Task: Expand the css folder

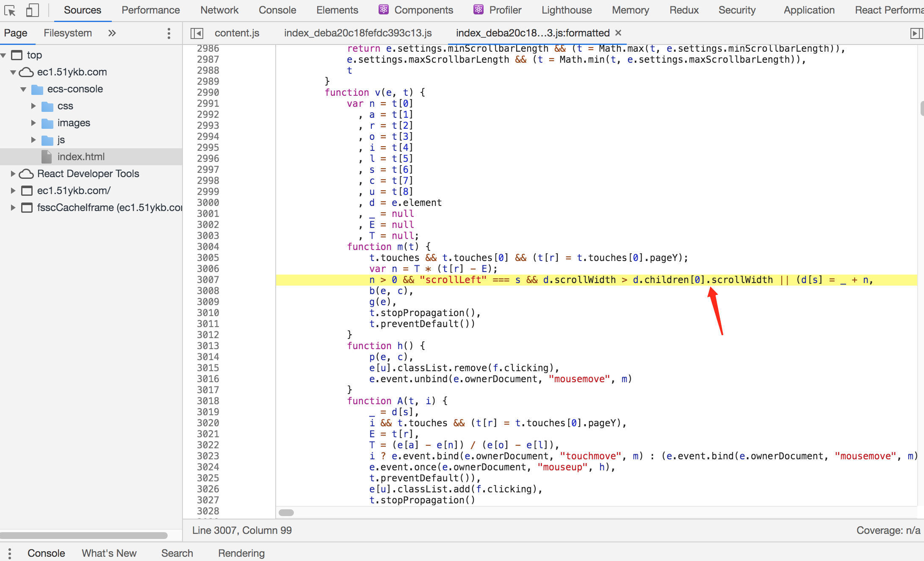Action: pos(33,106)
